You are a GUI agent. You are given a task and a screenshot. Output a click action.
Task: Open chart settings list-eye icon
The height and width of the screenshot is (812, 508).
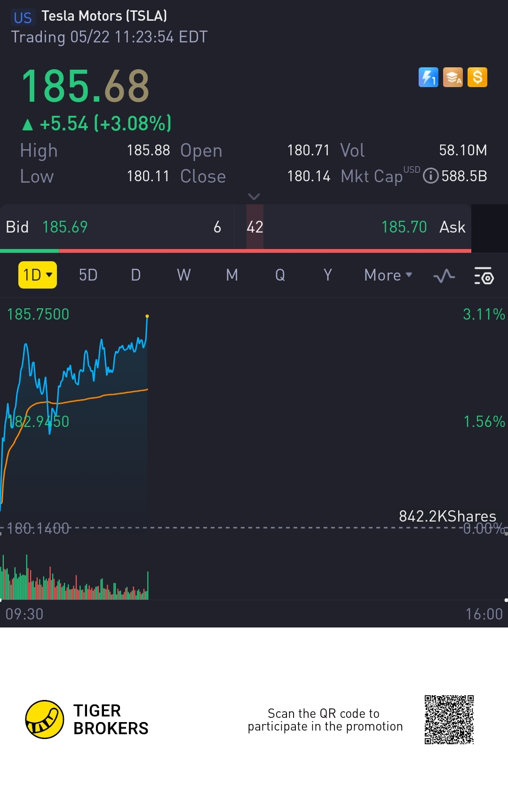[484, 275]
